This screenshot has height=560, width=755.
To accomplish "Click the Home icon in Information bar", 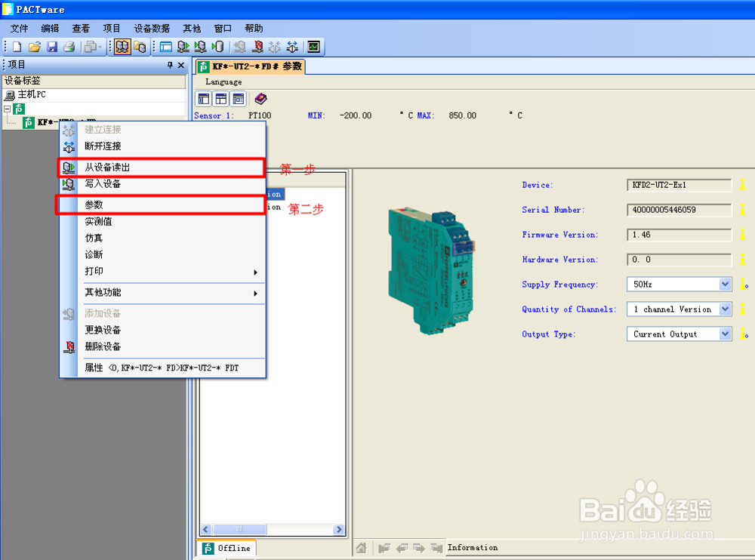I will [362, 547].
